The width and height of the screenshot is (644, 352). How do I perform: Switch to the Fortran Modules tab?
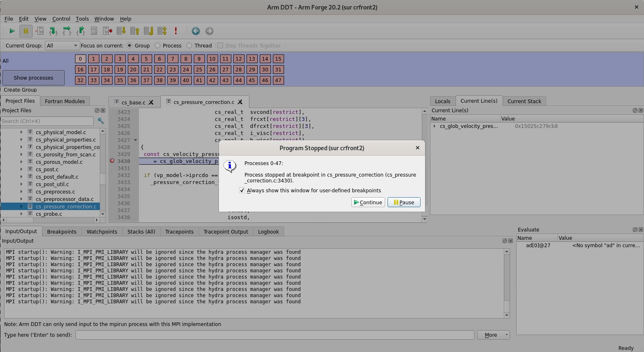click(65, 101)
